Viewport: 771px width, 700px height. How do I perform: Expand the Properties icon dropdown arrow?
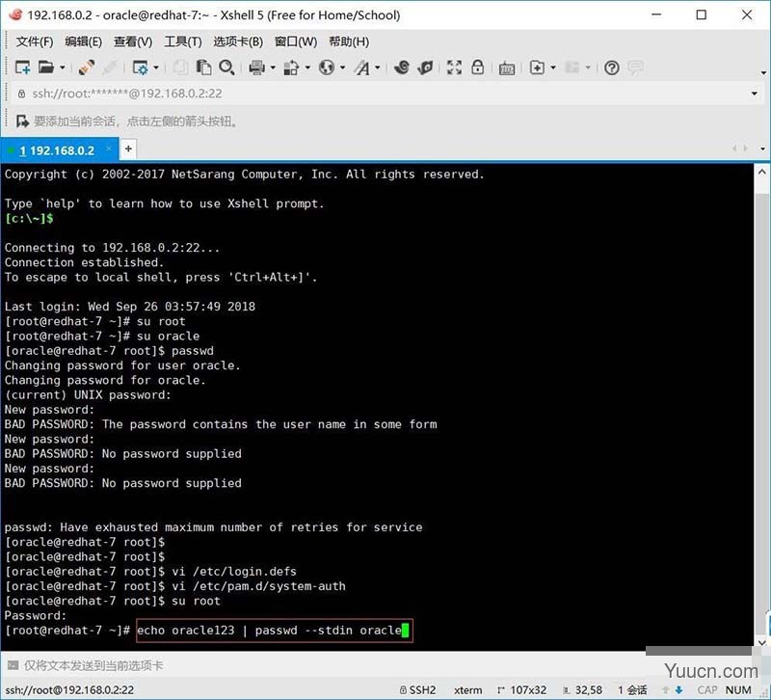tap(156, 67)
